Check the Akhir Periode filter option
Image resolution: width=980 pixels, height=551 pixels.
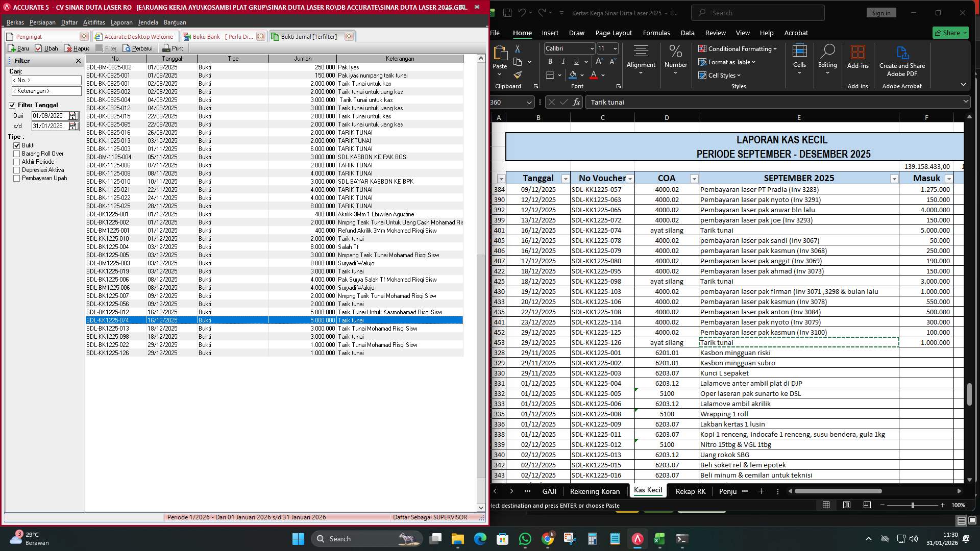[17, 162]
